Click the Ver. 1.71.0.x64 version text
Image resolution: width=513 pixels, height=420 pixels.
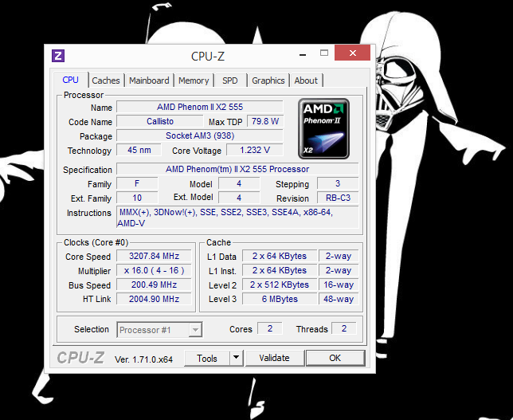click(143, 359)
